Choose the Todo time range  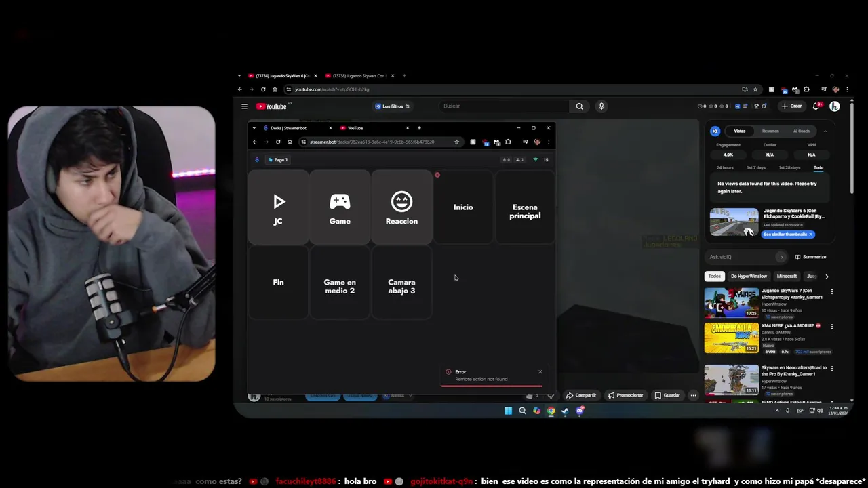(818, 167)
